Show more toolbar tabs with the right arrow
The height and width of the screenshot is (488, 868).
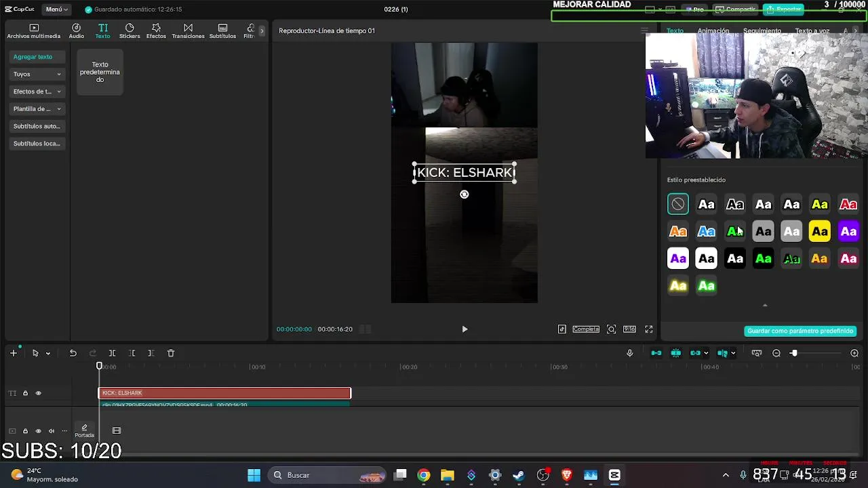tap(262, 31)
